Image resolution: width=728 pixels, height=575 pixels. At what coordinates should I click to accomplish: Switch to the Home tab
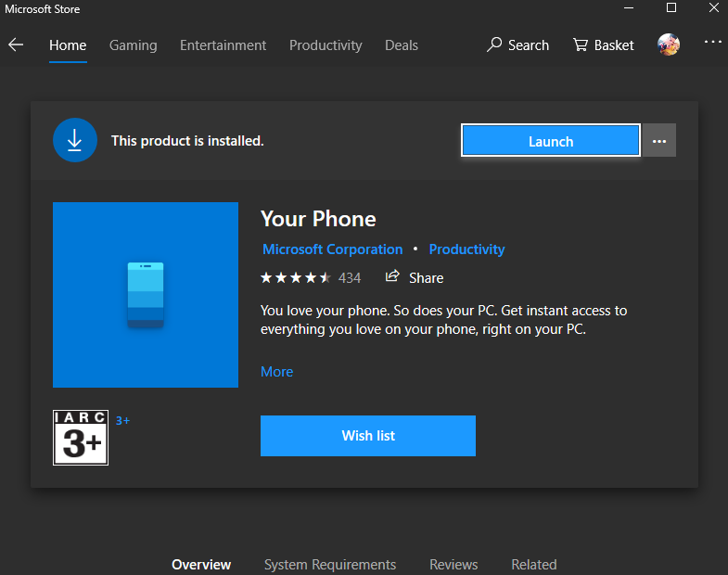[68, 45]
